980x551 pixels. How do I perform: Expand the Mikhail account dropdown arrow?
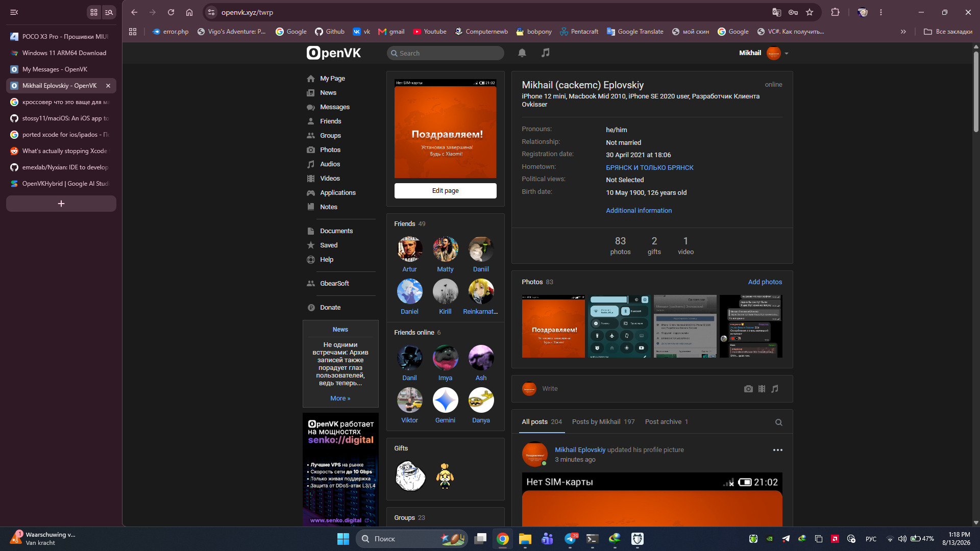[x=787, y=53]
